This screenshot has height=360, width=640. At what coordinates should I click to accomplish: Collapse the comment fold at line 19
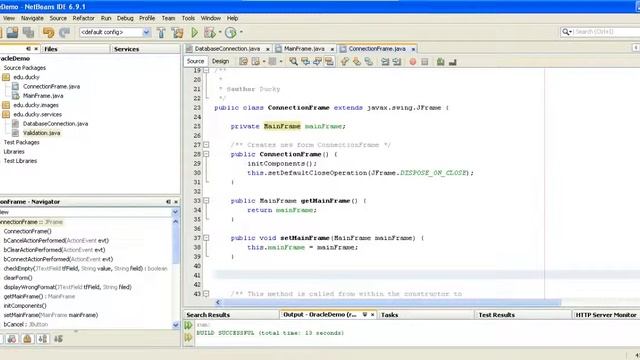point(206,71)
